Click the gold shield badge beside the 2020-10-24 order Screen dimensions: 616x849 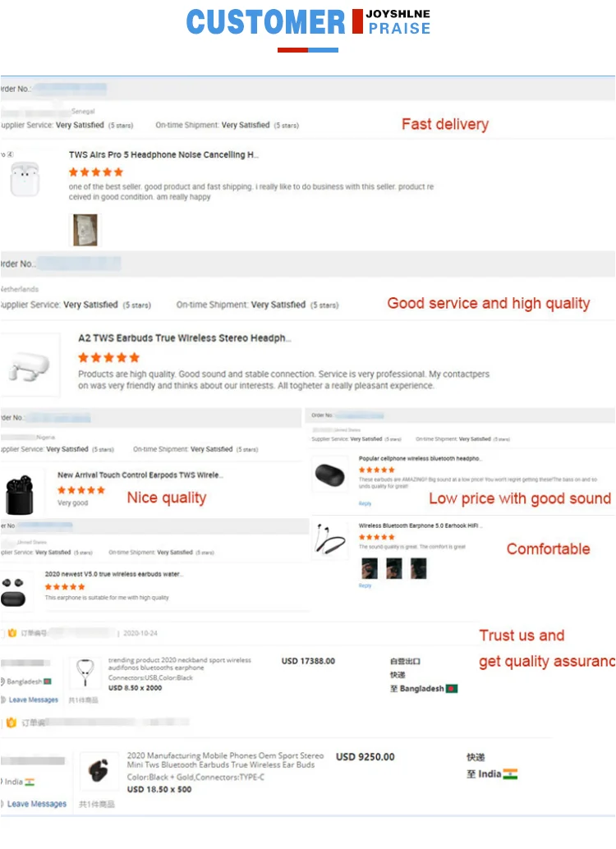11,634
